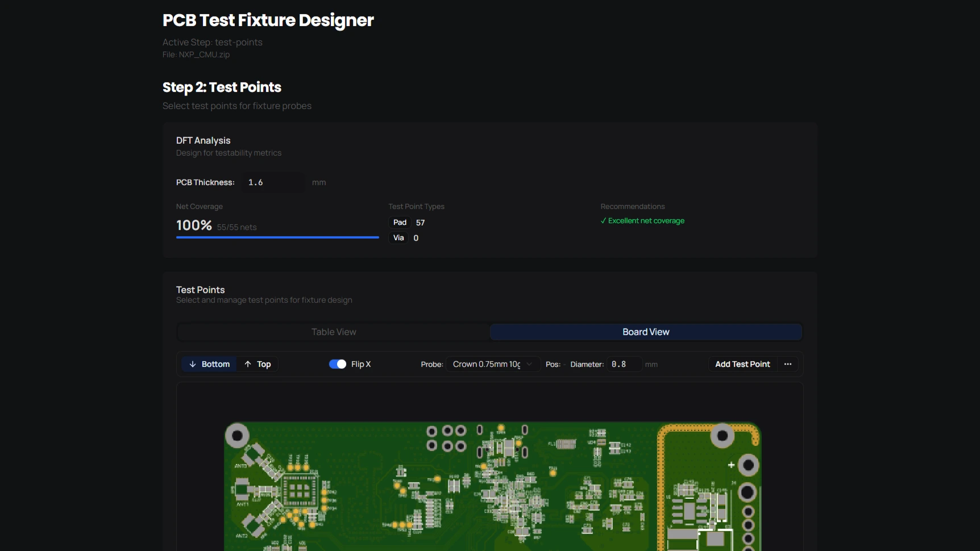Image resolution: width=980 pixels, height=551 pixels.
Task: Click the six-hole header footprint on the board
Action: point(446,439)
